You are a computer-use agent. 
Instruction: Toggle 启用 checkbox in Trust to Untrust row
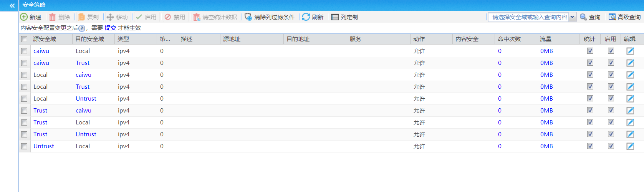click(x=611, y=134)
